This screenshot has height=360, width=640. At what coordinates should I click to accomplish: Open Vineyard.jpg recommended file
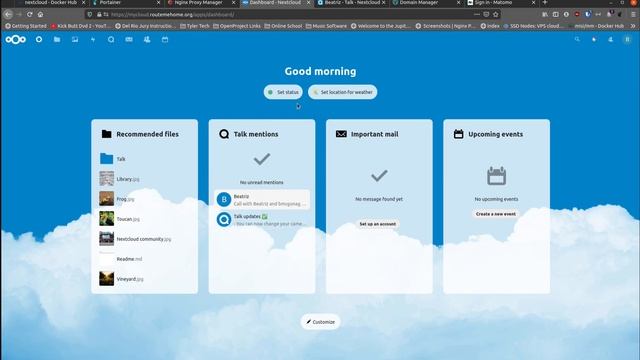144,279
